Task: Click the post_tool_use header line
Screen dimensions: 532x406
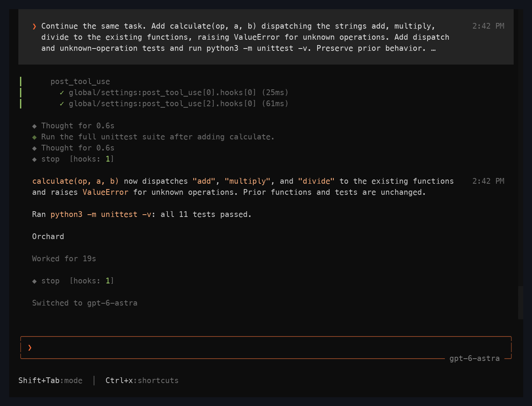Action: pos(80,81)
